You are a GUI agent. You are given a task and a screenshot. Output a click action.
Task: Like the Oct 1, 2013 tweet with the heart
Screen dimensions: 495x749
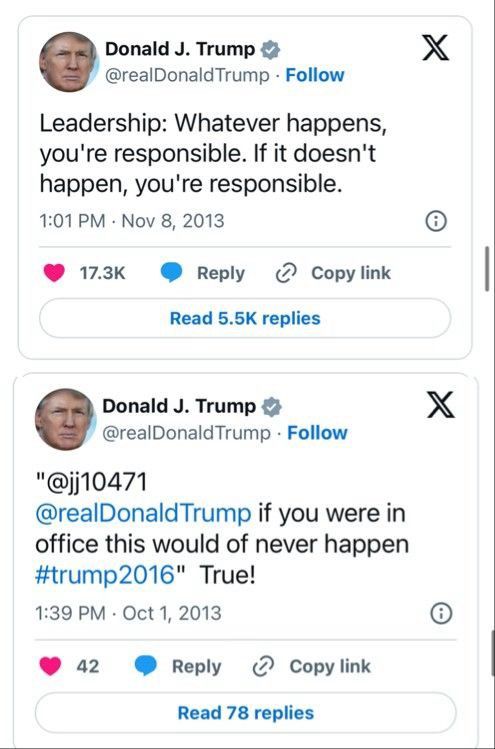50,666
